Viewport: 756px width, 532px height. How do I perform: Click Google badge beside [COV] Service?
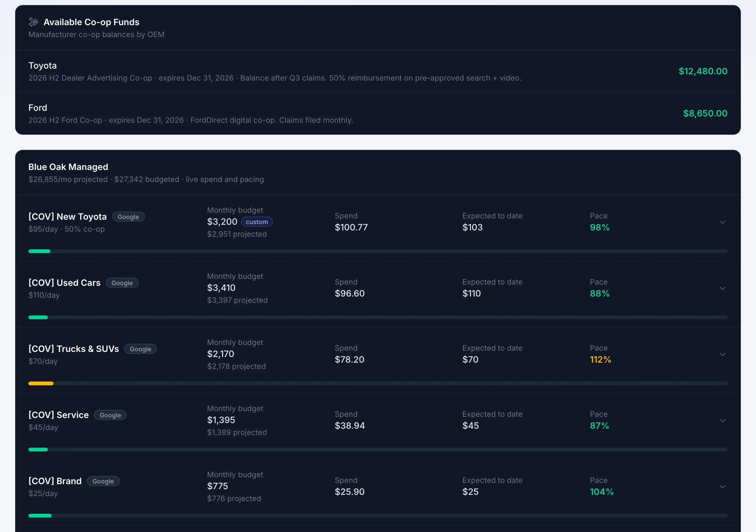point(110,415)
